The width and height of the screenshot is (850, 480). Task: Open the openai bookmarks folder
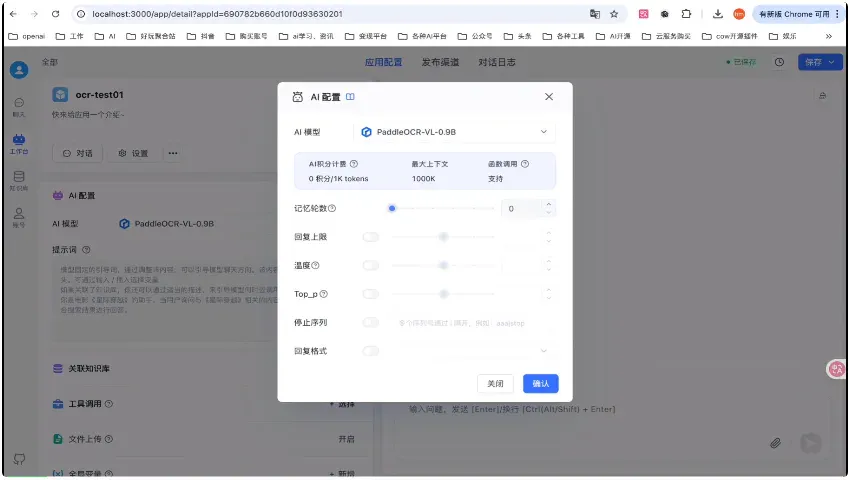[x=27, y=36]
